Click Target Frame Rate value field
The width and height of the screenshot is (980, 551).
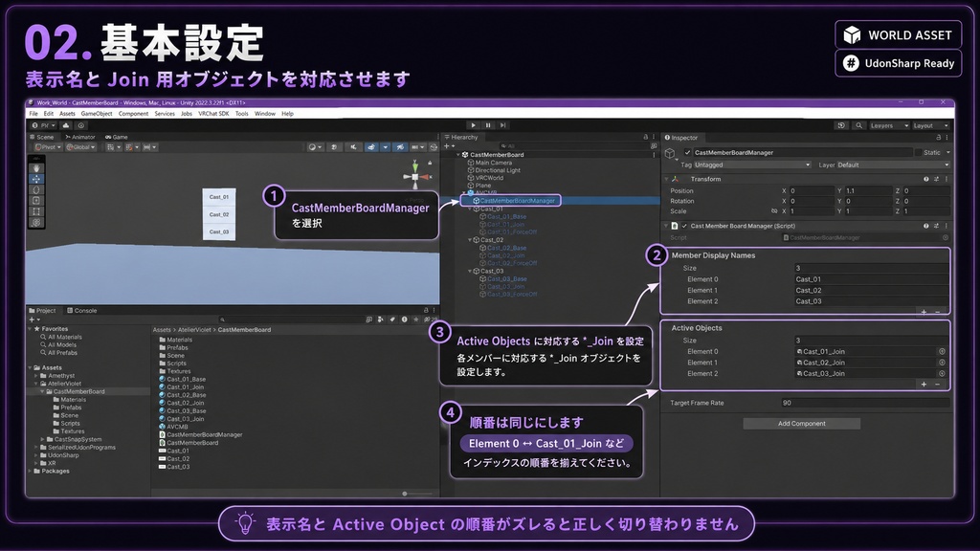(865, 403)
